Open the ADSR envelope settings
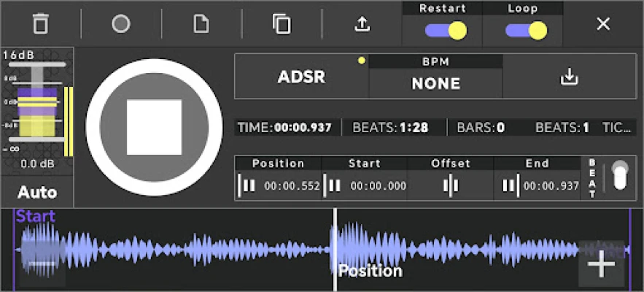Viewport: 644px width, 292px height. [x=301, y=77]
